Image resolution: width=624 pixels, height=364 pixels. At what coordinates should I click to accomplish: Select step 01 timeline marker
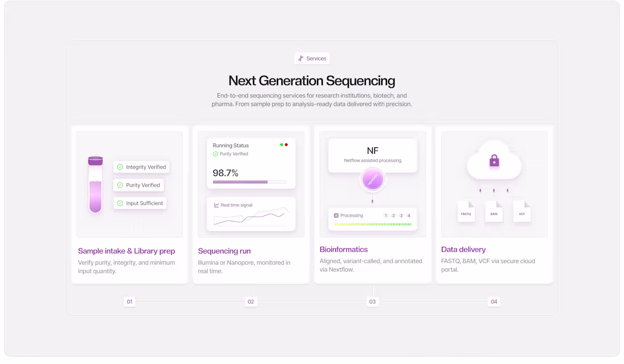tap(129, 302)
